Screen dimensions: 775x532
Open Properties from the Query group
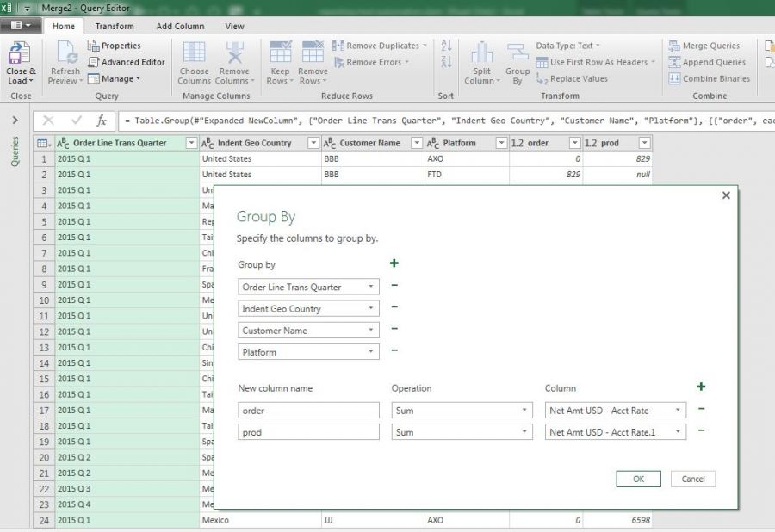point(115,46)
